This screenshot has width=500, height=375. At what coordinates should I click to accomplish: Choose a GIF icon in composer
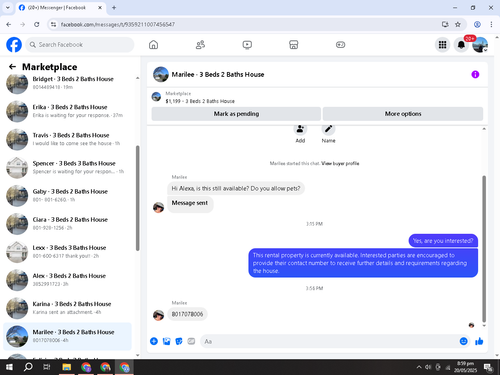pyautogui.click(x=191, y=341)
